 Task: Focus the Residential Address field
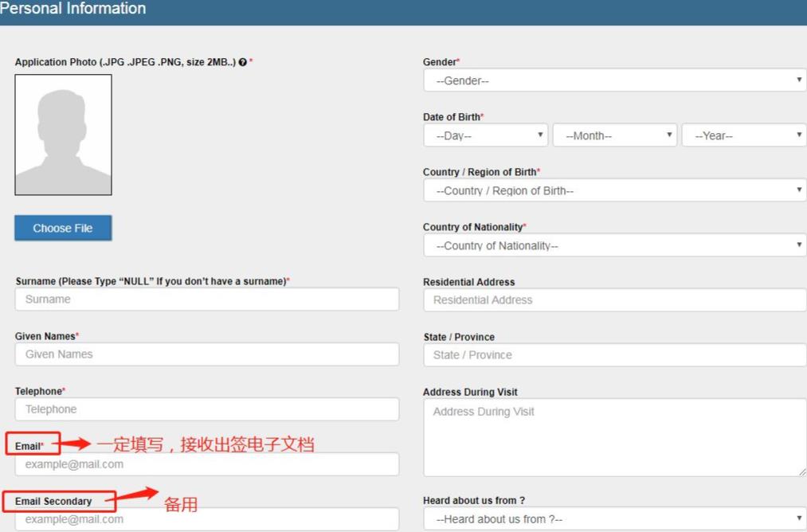coord(614,300)
